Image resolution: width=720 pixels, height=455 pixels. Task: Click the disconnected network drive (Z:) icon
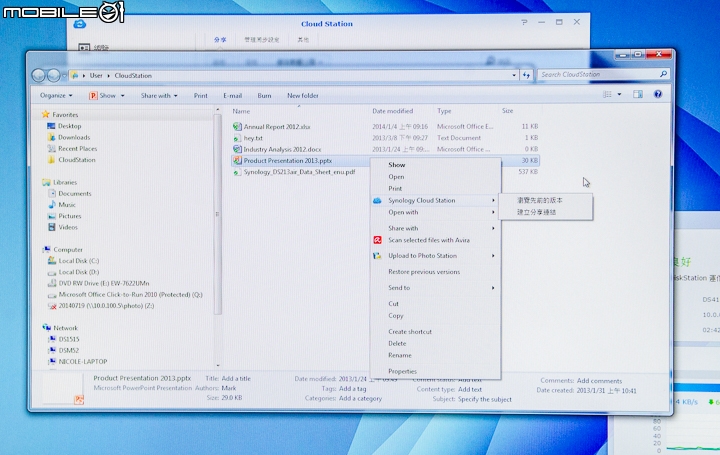[x=52, y=306]
